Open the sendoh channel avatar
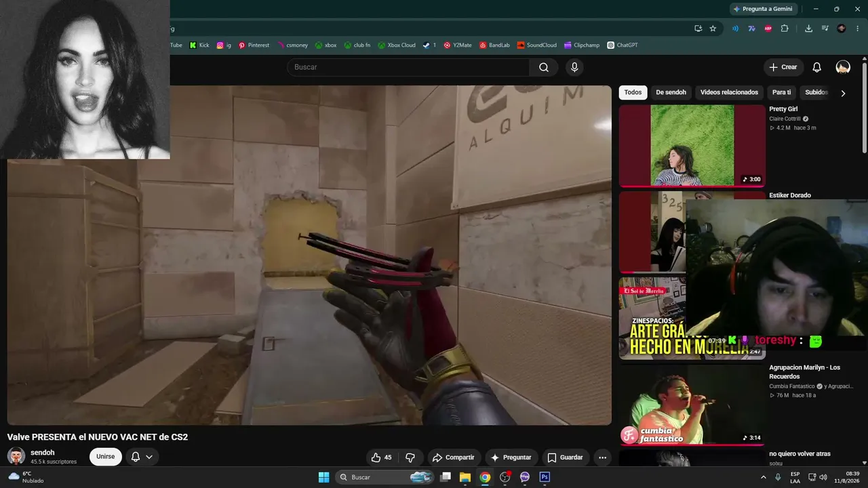868x488 pixels. click(x=16, y=456)
